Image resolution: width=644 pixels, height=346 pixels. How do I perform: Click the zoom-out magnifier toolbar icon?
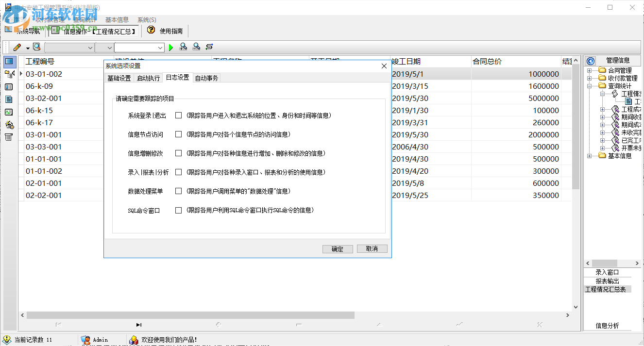coord(196,47)
